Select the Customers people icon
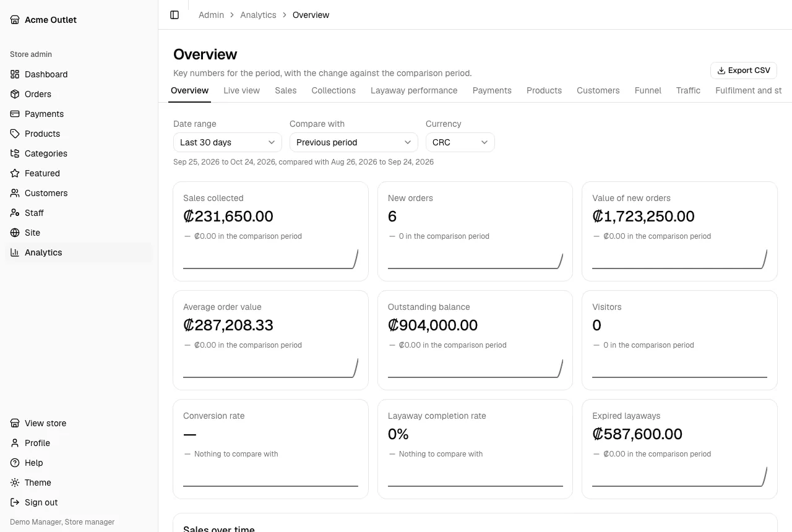This screenshot has height=532, width=792. click(x=15, y=193)
